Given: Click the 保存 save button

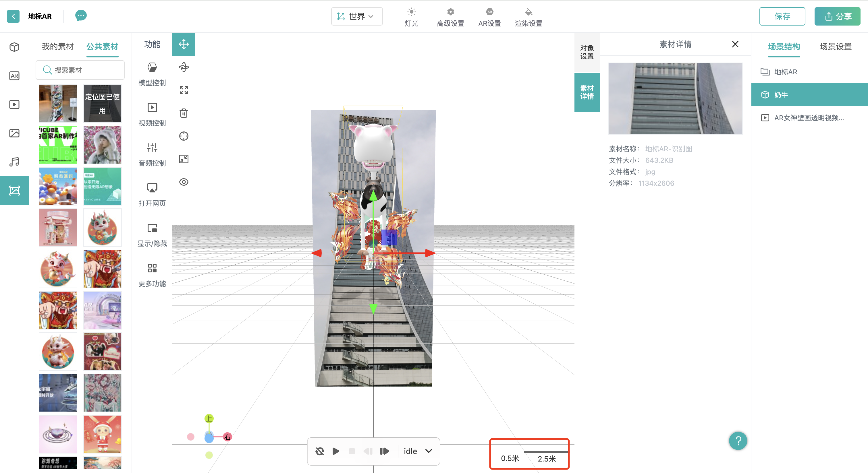Looking at the screenshot, I should [x=782, y=16].
